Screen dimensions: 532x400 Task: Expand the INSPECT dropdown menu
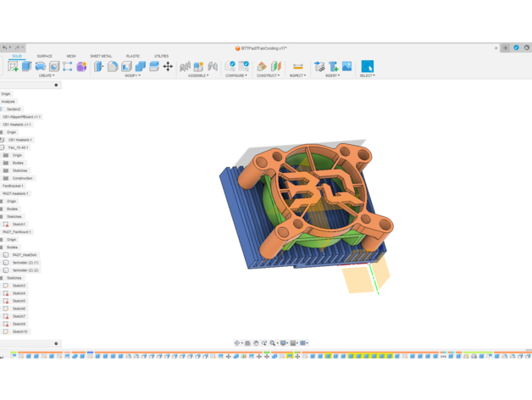(298, 75)
